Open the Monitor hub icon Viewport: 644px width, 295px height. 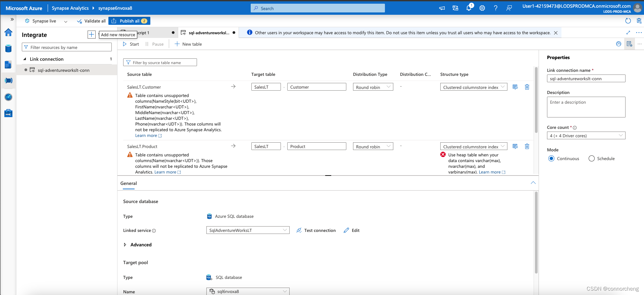click(8, 97)
